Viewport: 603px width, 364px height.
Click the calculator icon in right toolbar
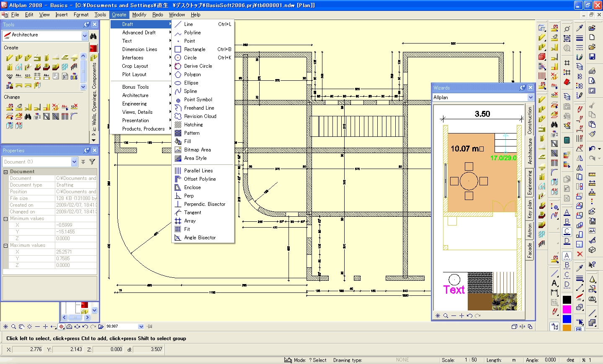click(x=567, y=140)
